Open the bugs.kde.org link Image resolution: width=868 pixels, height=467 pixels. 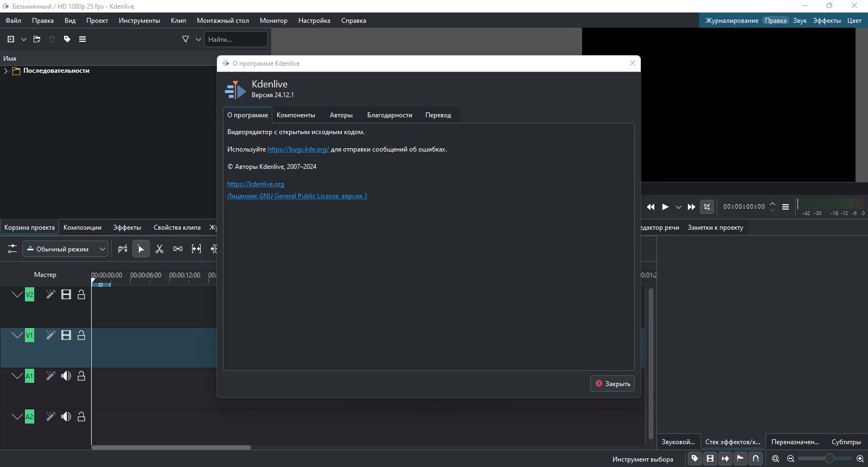[x=298, y=149]
